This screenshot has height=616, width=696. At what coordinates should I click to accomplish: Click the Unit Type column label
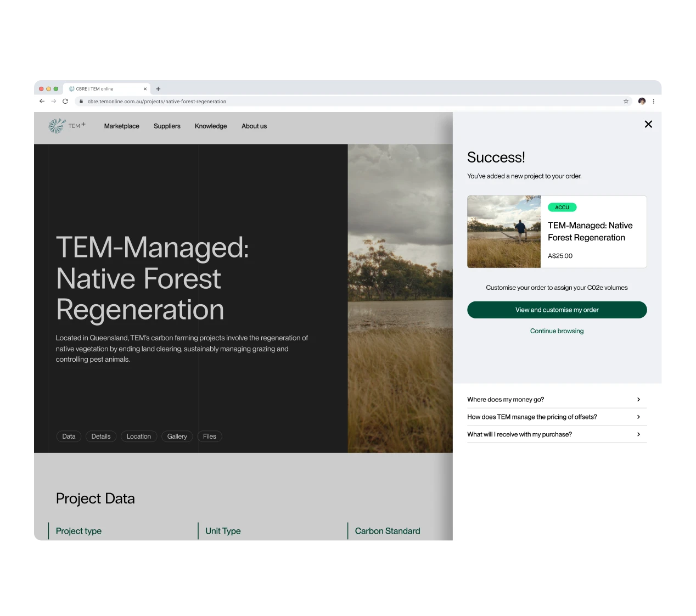click(223, 531)
